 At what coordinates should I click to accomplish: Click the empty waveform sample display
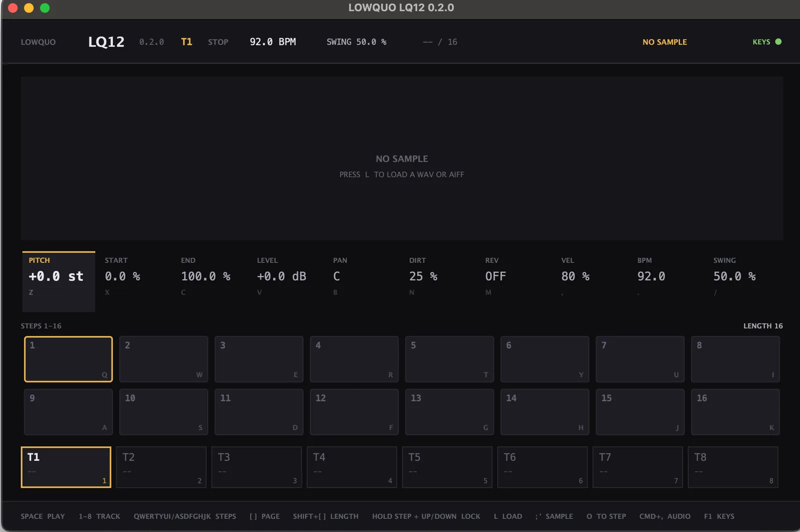[x=402, y=158]
